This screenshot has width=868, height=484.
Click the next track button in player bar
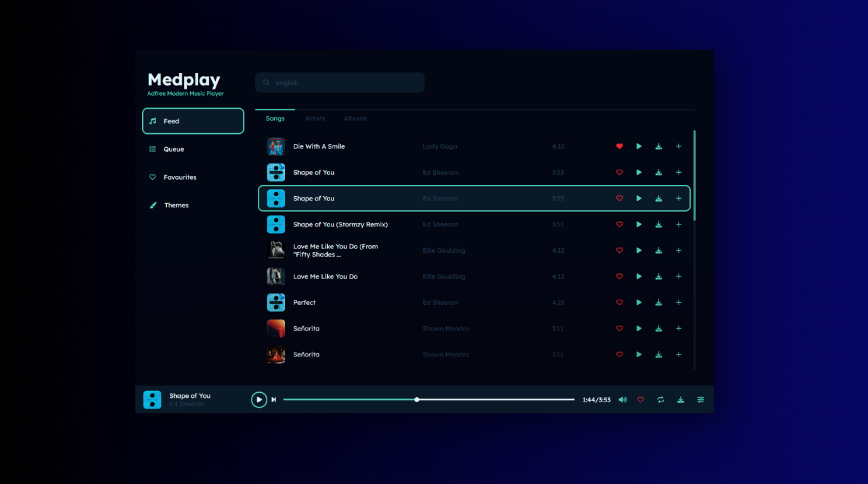tap(274, 400)
